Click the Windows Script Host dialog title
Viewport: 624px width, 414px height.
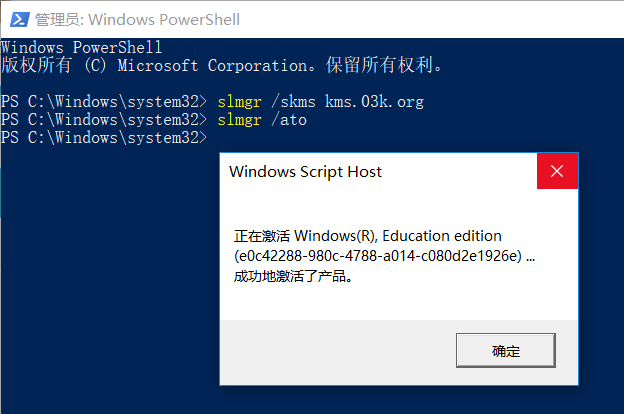coord(305,172)
